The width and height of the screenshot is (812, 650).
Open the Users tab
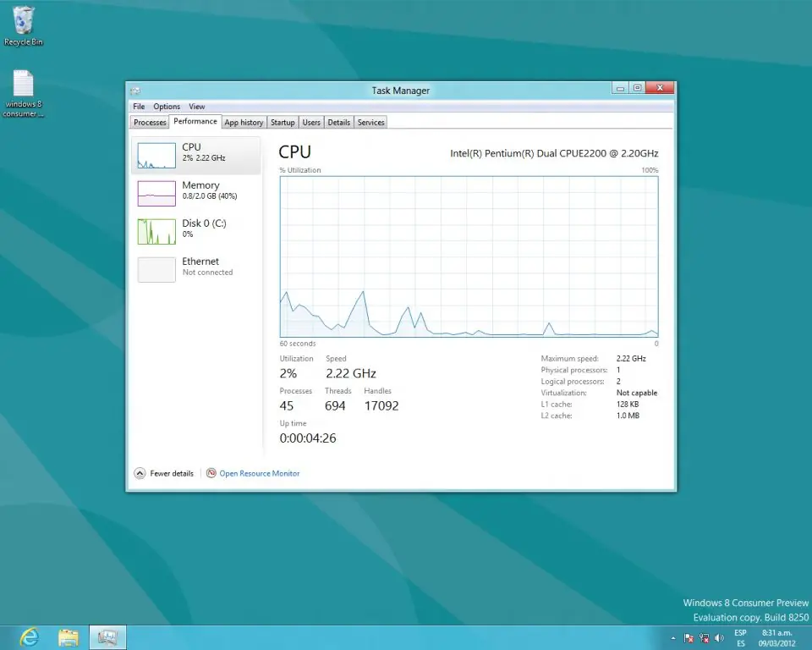click(x=311, y=123)
